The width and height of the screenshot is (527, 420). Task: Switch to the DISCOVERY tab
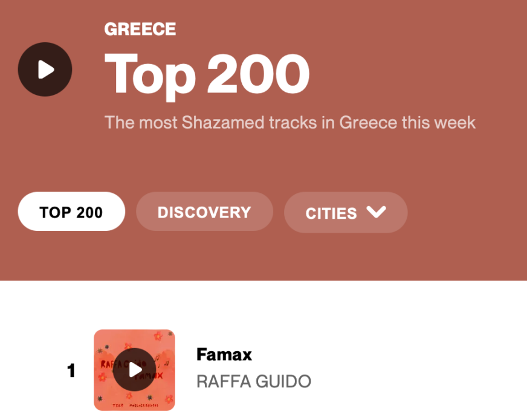pyautogui.click(x=204, y=212)
